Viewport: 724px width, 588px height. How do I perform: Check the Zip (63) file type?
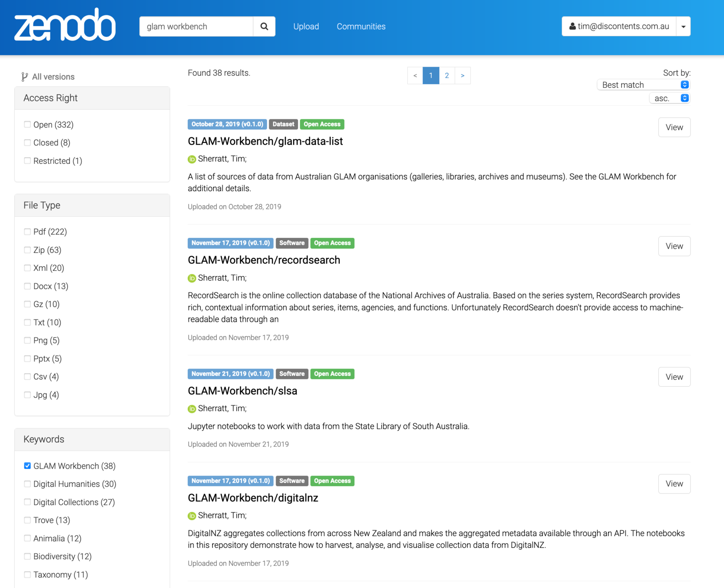[27, 250]
